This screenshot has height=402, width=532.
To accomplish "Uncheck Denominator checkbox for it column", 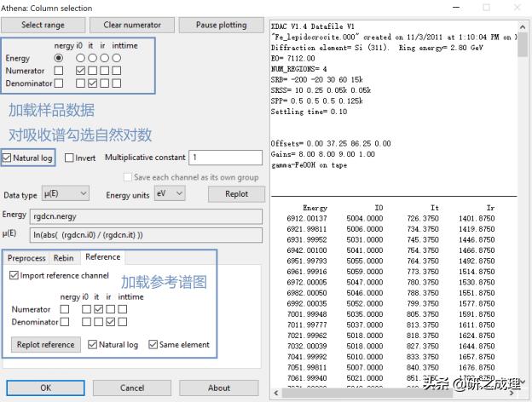I will pyautogui.click(x=92, y=83).
